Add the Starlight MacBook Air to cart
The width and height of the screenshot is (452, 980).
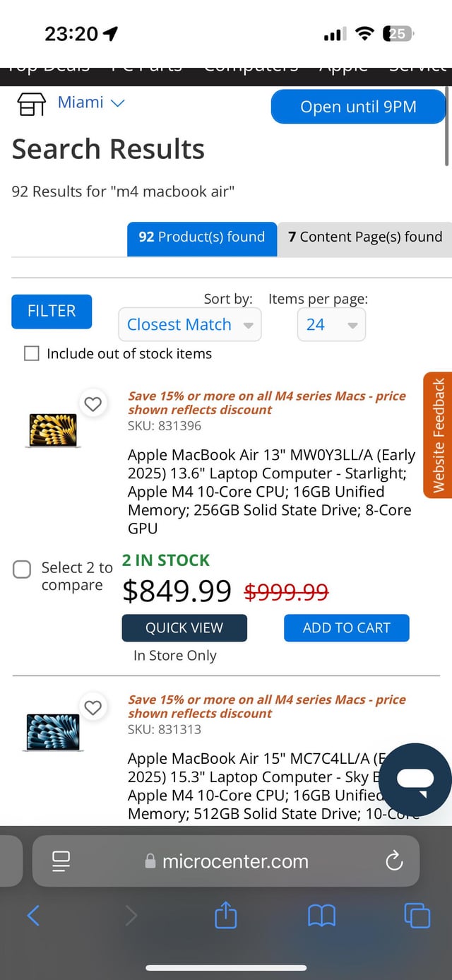coord(346,627)
